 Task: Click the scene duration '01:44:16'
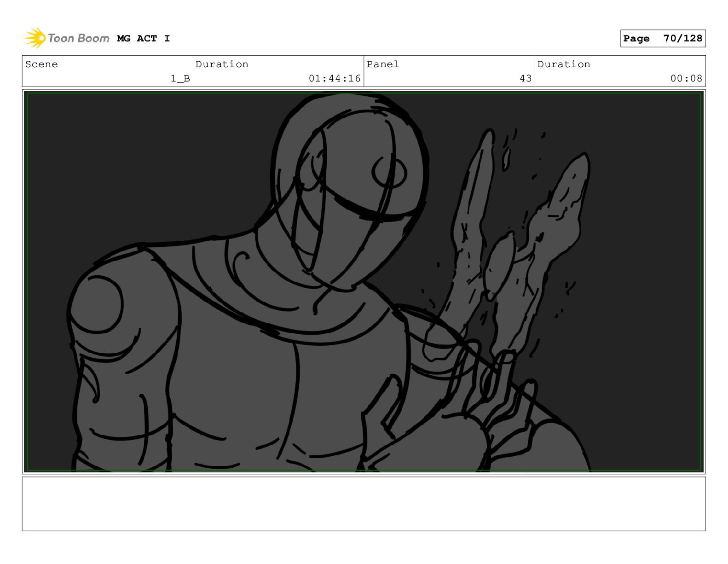click(x=335, y=79)
